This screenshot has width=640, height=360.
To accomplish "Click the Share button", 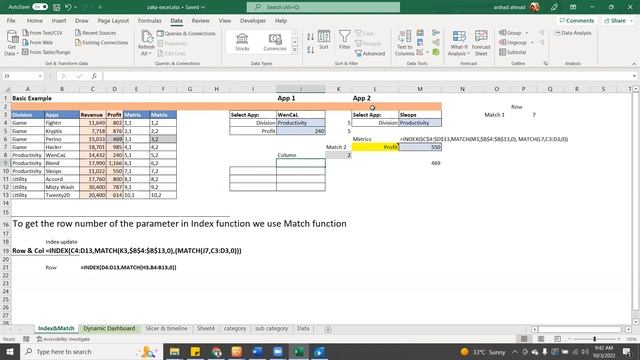I will 618,20.
